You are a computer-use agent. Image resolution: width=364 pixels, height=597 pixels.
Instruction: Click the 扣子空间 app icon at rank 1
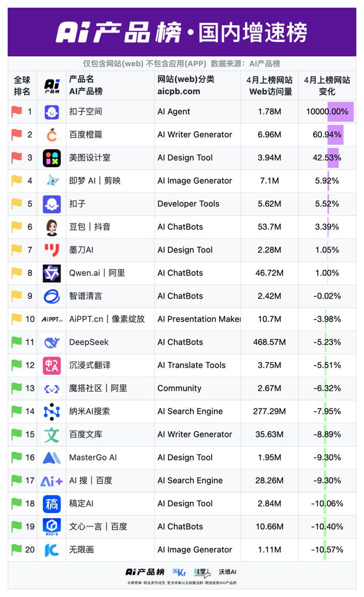point(51,112)
